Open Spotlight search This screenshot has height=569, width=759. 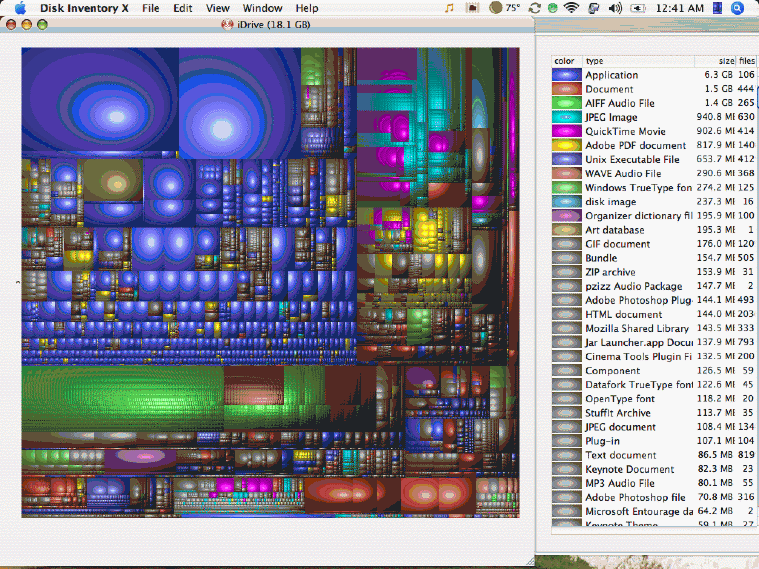[x=737, y=8]
